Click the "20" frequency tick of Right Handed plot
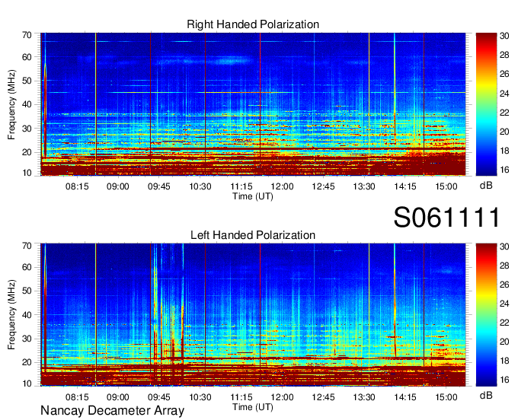This screenshot has height=420, width=518. tap(27, 152)
